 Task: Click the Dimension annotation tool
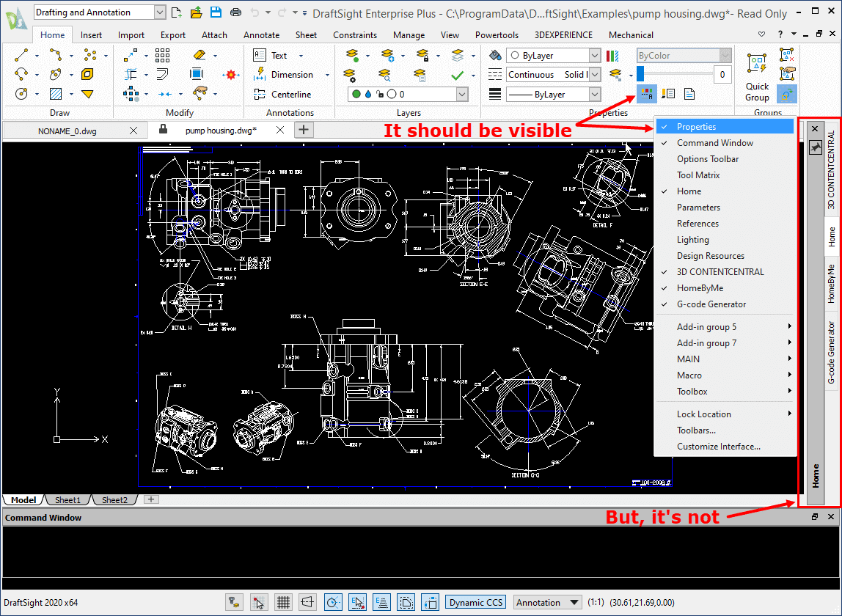point(284,75)
